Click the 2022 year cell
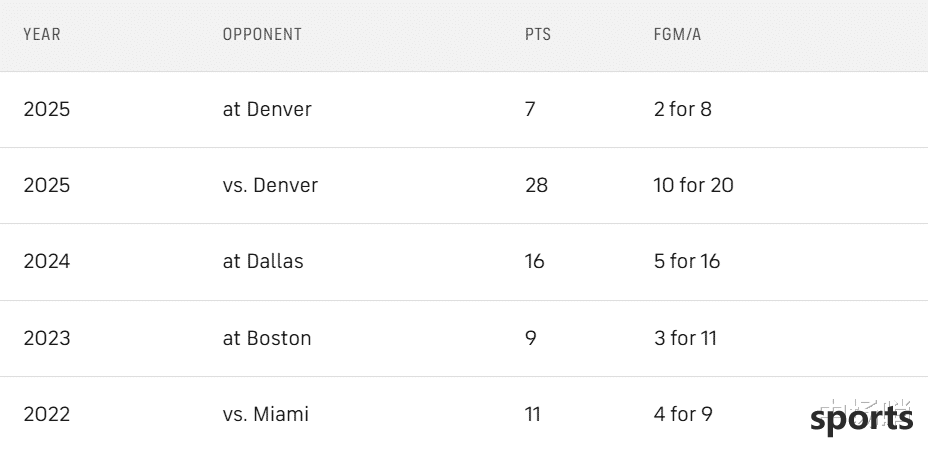The height and width of the screenshot is (450, 928). click(x=47, y=414)
